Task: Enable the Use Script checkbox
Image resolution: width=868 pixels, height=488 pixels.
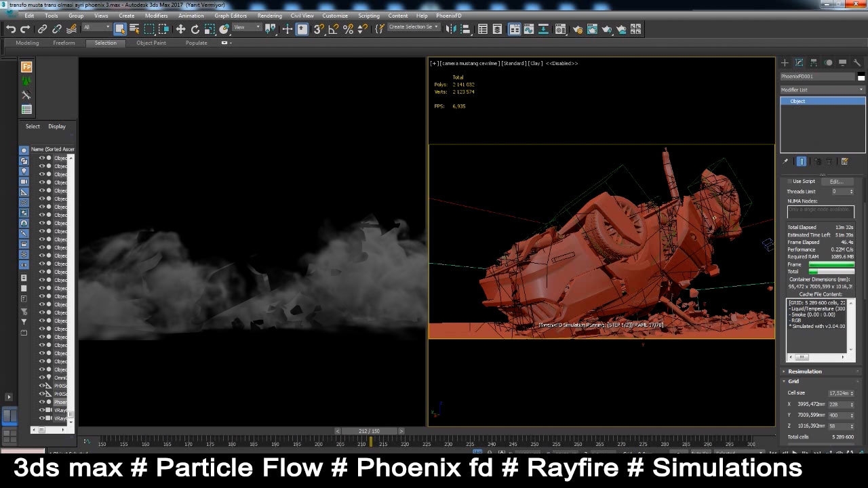Action: pos(789,182)
